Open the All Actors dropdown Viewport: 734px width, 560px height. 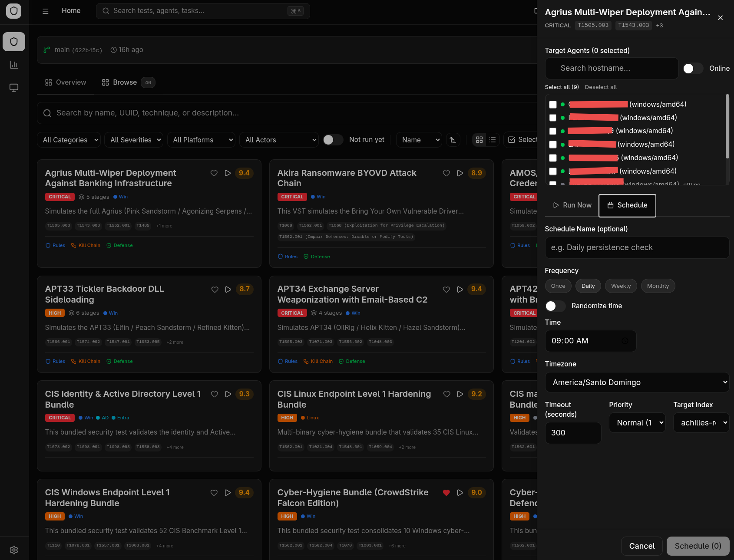point(279,140)
